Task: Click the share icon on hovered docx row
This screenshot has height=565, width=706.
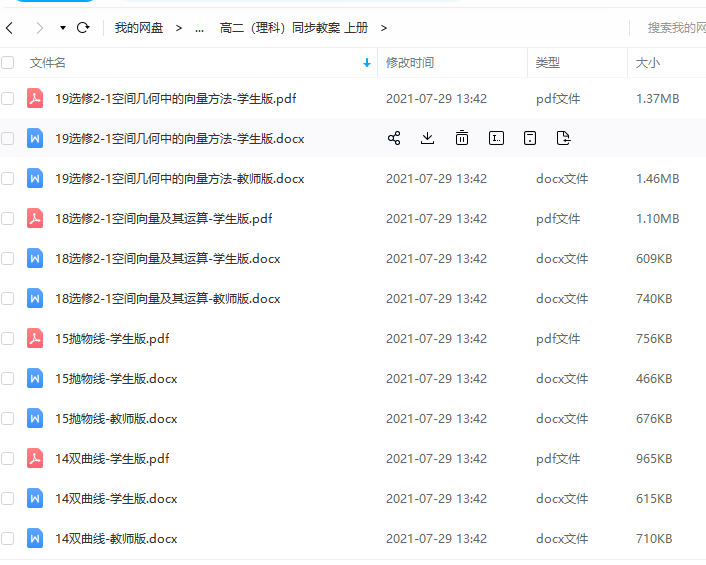Action: pyautogui.click(x=394, y=138)
